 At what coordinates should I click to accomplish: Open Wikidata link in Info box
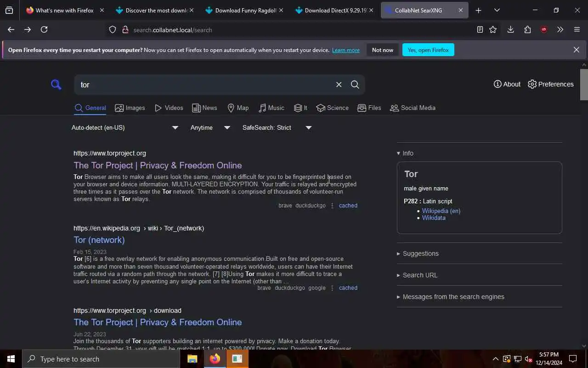pyautogui.click(x=434, y=218)
